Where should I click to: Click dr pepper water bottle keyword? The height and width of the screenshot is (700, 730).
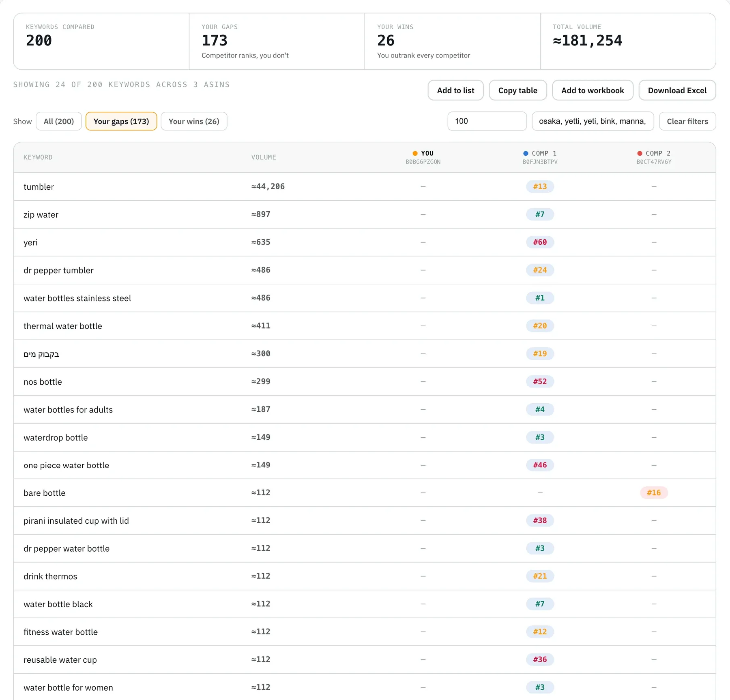pyautogui.click(x=67, y=549)
